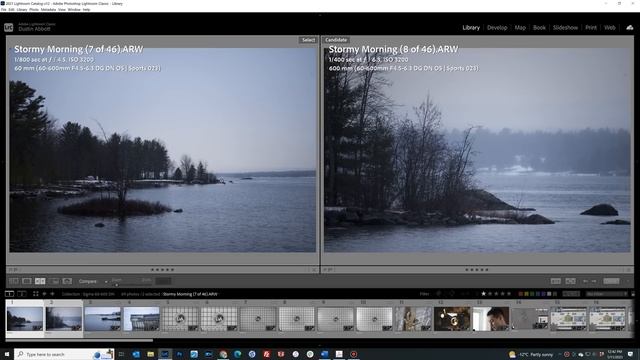
Task: Toggle the flagged filter icon
Action: pyautogui.click(x=439, y=294)
